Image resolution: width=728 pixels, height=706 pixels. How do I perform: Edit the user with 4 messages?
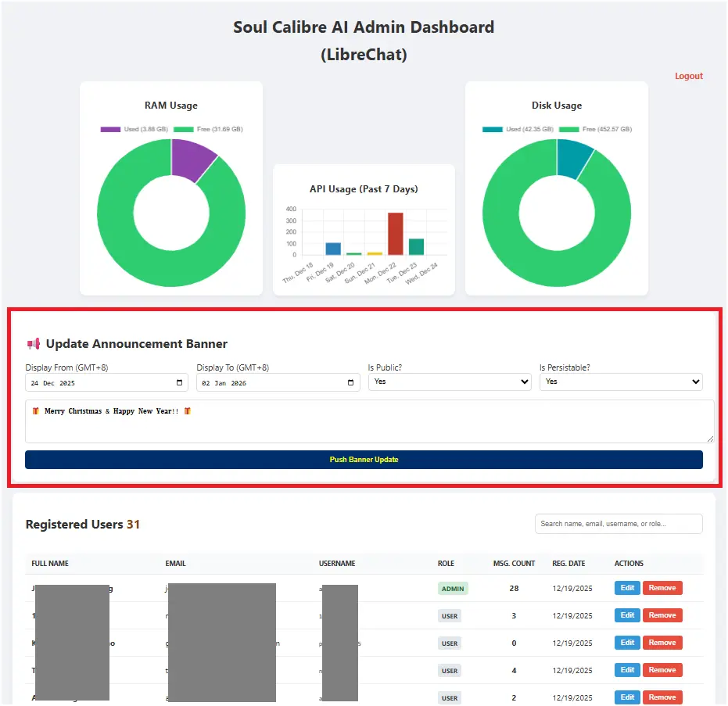(x=627, y=670)
